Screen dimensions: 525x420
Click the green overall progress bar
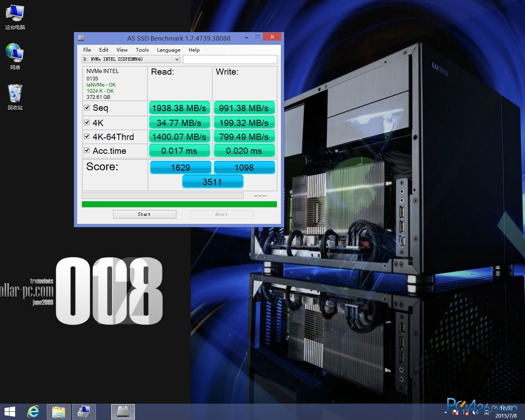[179, 204]
